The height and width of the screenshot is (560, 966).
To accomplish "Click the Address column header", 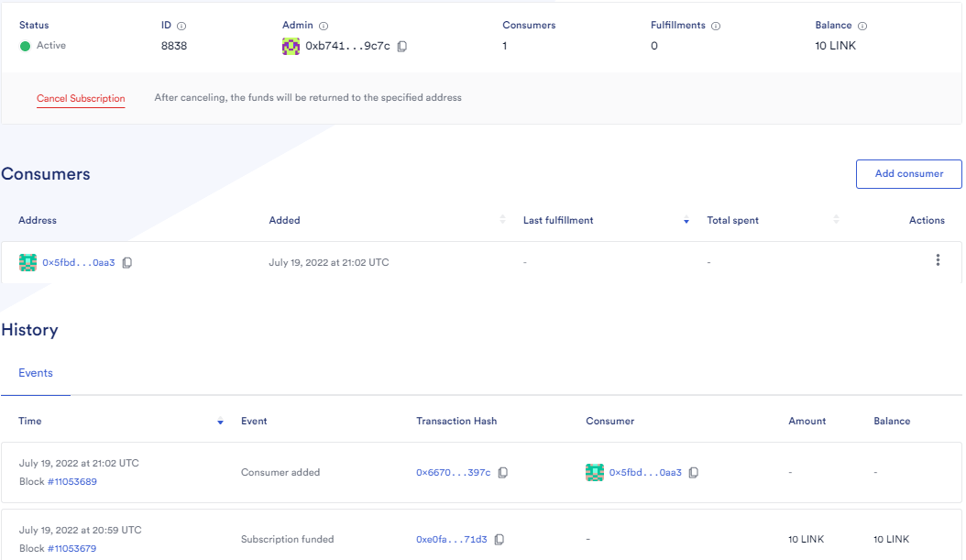I will [x=38, y=221].
